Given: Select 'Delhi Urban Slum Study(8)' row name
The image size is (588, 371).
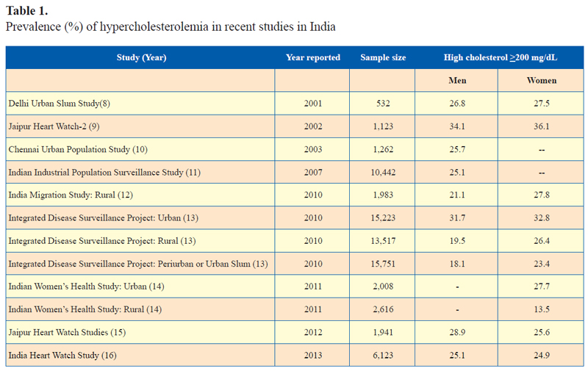Looking at the screenshot, I should point(60,104).
